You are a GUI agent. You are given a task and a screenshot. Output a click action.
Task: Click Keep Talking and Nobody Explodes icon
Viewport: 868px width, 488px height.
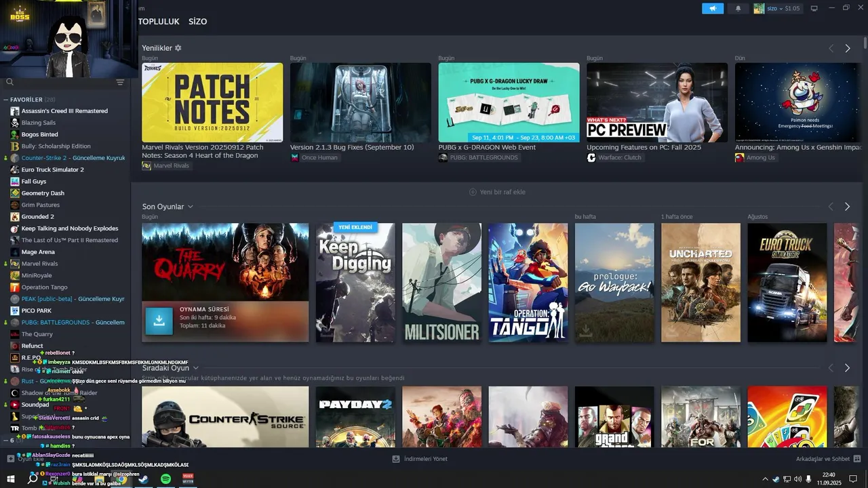15,228
